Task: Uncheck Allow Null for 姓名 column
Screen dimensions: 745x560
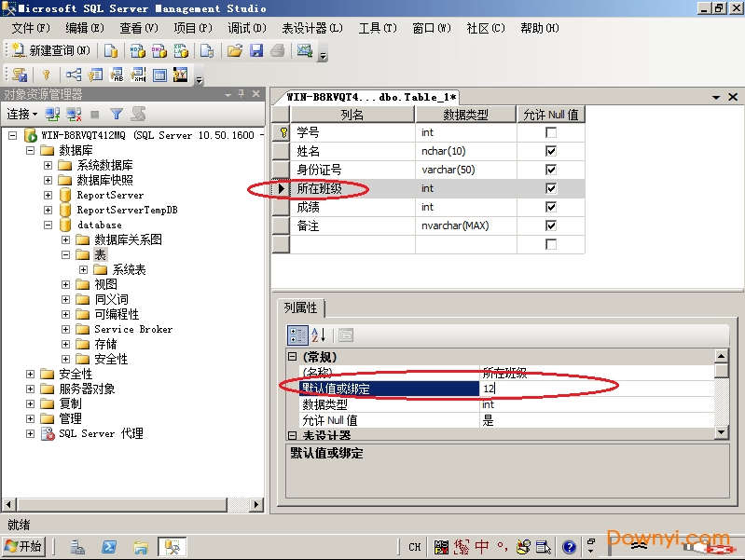Action: click(551, 151)
